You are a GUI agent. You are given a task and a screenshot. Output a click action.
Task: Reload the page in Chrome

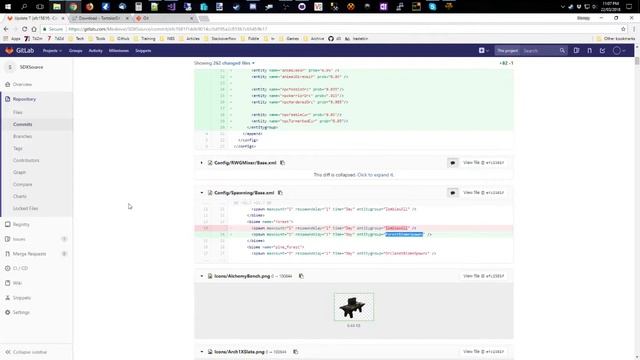coord(24,29)
